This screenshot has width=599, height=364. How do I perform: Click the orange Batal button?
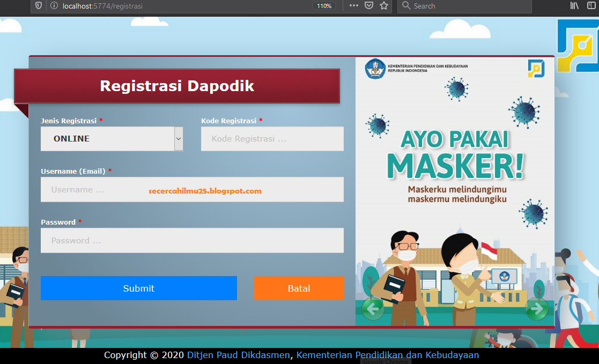(299, 288)
